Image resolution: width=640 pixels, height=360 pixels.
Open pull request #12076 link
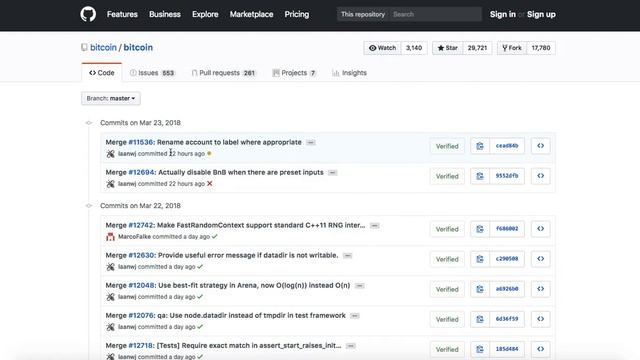tap(141, 315)
